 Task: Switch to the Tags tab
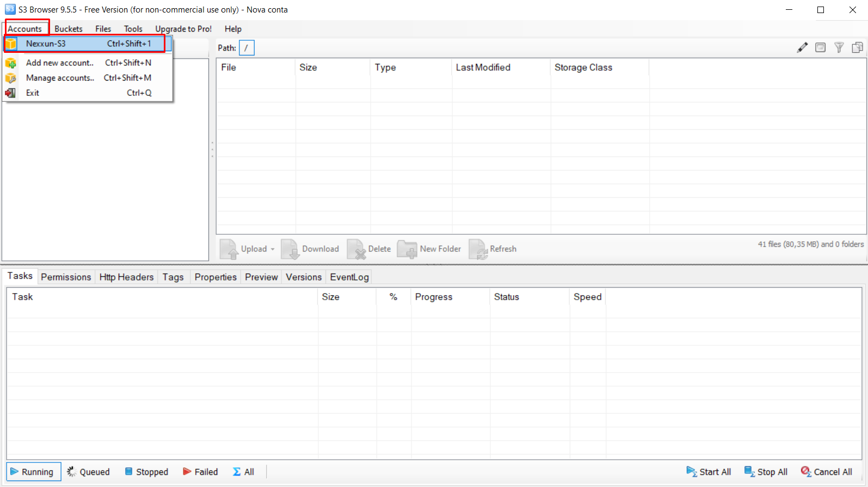click(173, 277)
